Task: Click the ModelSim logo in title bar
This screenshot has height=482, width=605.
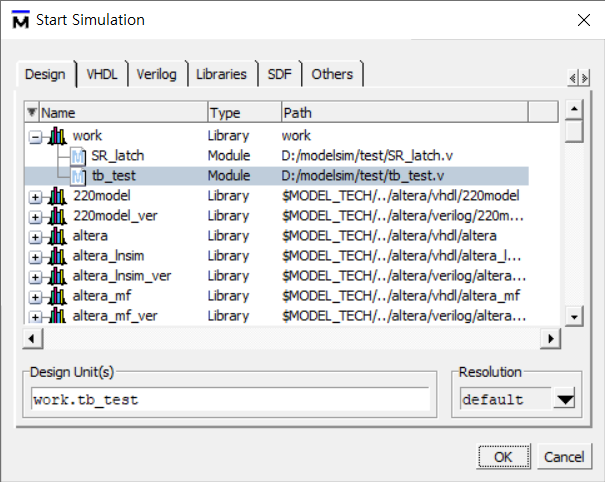Action: click(20, 20)
